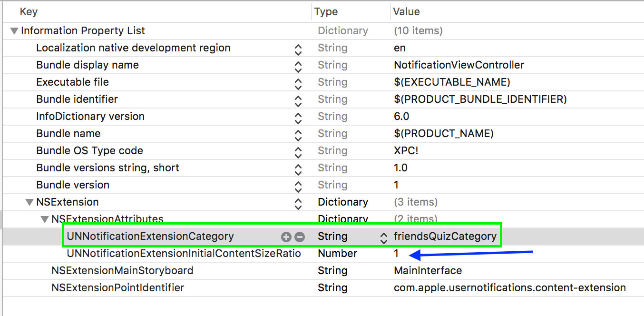Edit the NotificationViewController value
644x316 pixels.
[459, 65]
